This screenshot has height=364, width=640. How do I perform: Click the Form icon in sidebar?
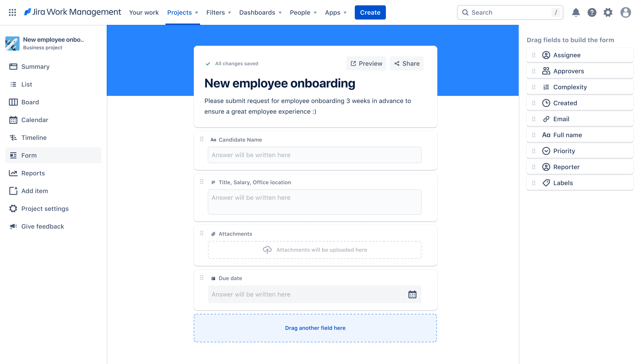coord(13,155)
